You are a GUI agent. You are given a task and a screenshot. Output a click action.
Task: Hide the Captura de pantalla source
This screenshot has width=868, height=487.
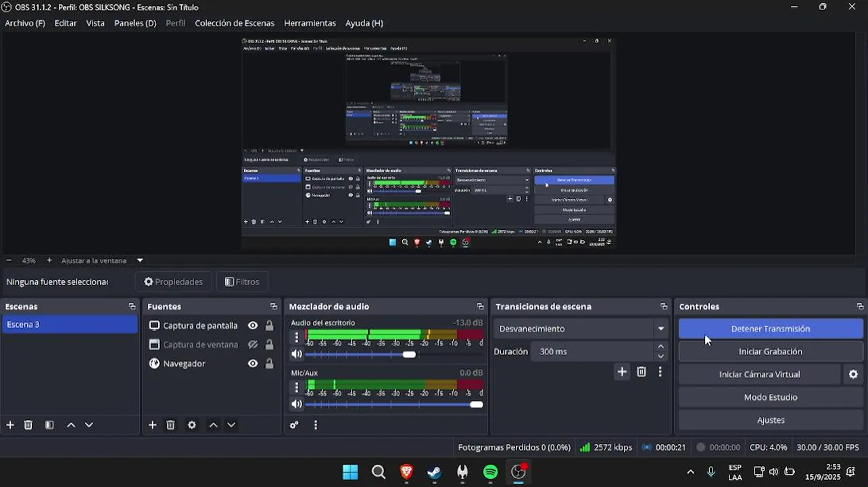253,325
